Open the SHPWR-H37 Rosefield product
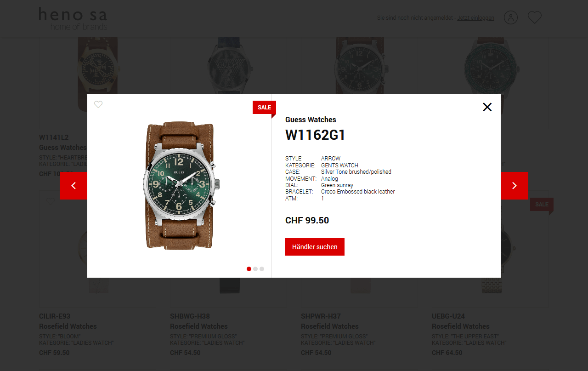 [x=321, y=316]
